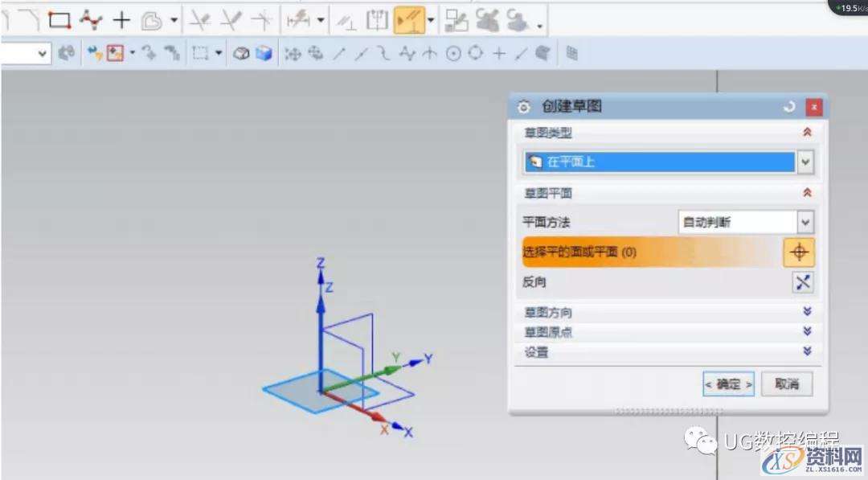Select the Circle drawing tool
The height and width of the screenshot is (480, 868).
[454, 53]
